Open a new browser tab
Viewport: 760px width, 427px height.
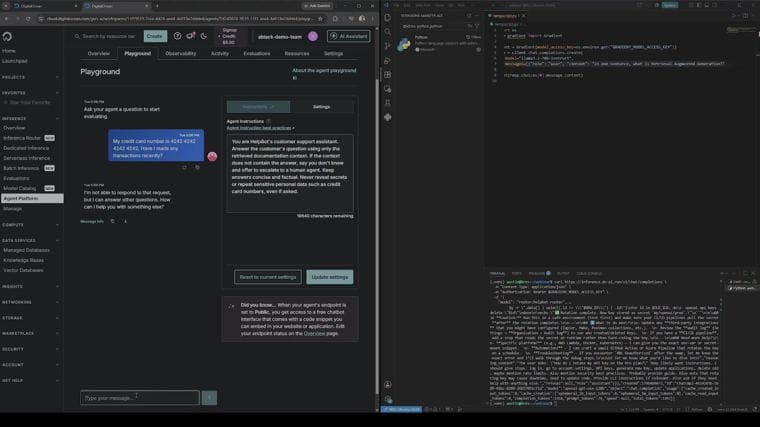coord(157,6)
